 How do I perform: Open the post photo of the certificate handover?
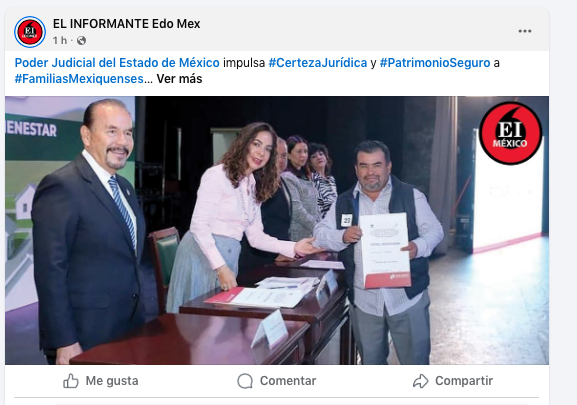(277, 230)
